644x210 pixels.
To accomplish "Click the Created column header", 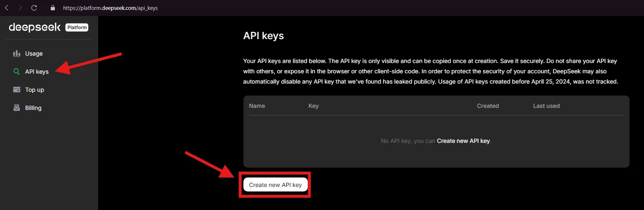I will [x=488, y=106].
